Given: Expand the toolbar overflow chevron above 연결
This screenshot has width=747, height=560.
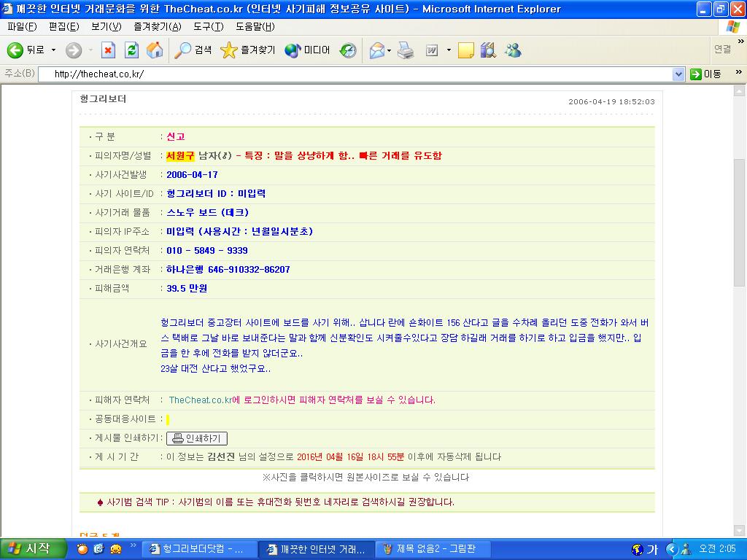Looking at the screenshot, I should [x=740, y=42].
